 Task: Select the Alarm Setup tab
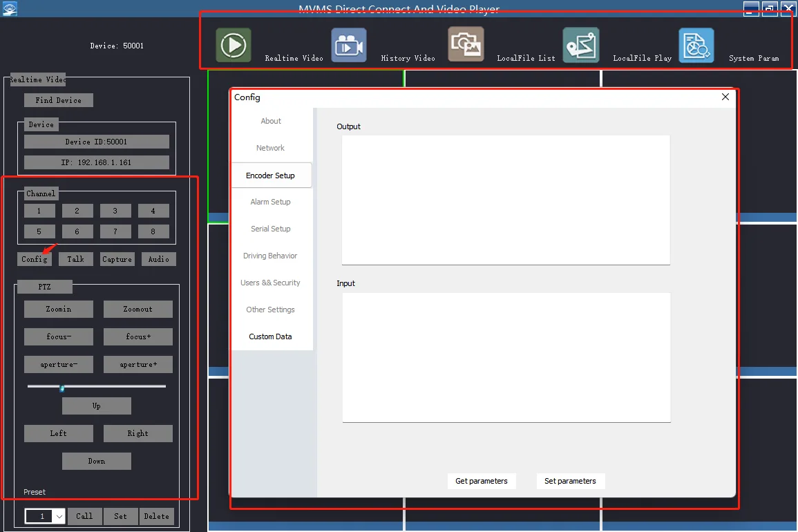(x=271, y=202)
